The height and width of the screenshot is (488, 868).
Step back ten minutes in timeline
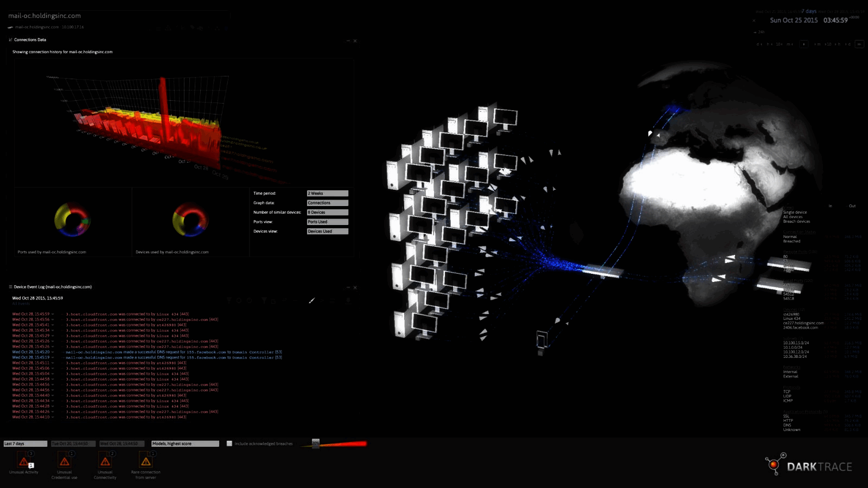(x=779, y=44)
